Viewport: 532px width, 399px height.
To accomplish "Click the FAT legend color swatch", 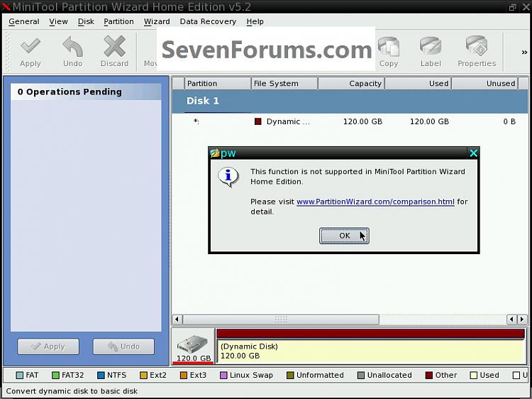I will pyautogui.click(x=20, y=376).
